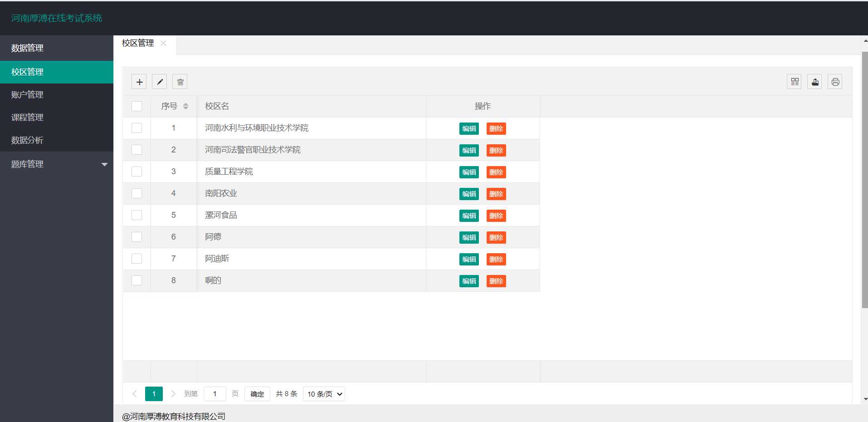Go to the next page arrow
The image size is (868, 422).
click(x=173, y=394)
